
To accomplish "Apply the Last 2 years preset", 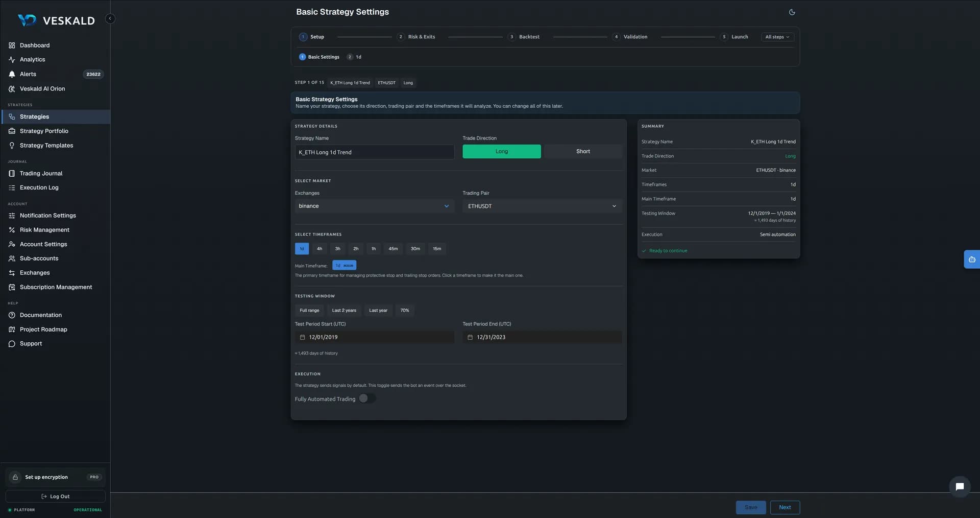I will pos(344,310).
